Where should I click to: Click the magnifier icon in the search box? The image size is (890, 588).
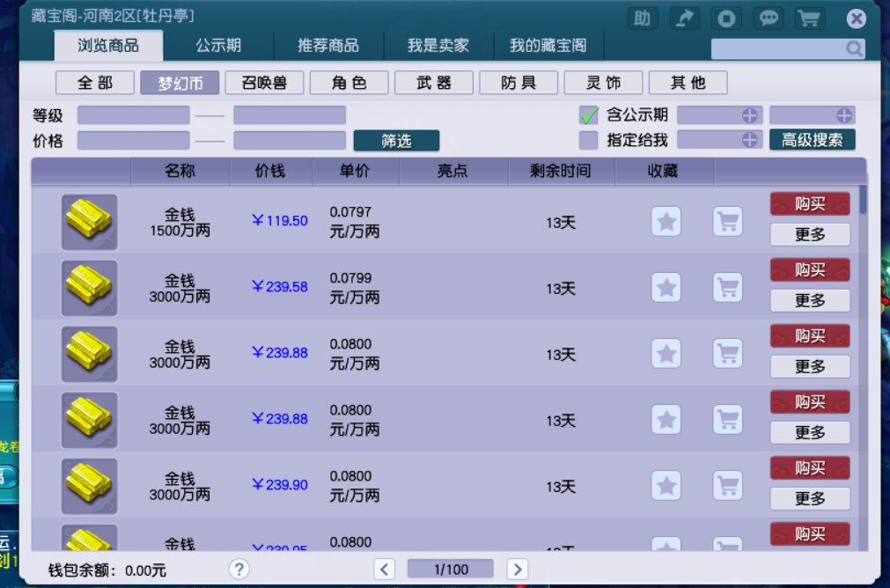point(852,49)
